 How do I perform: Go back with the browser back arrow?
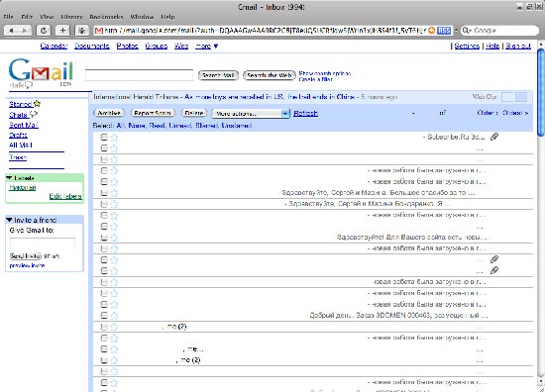coord(11,31)
